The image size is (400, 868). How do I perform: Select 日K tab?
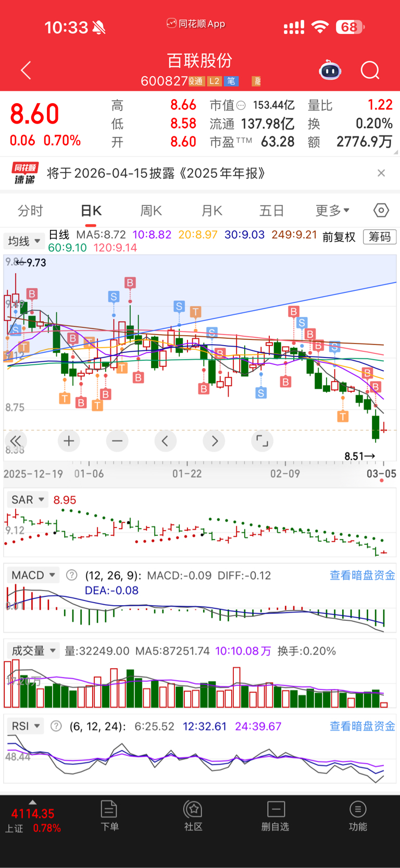[91, 211]
